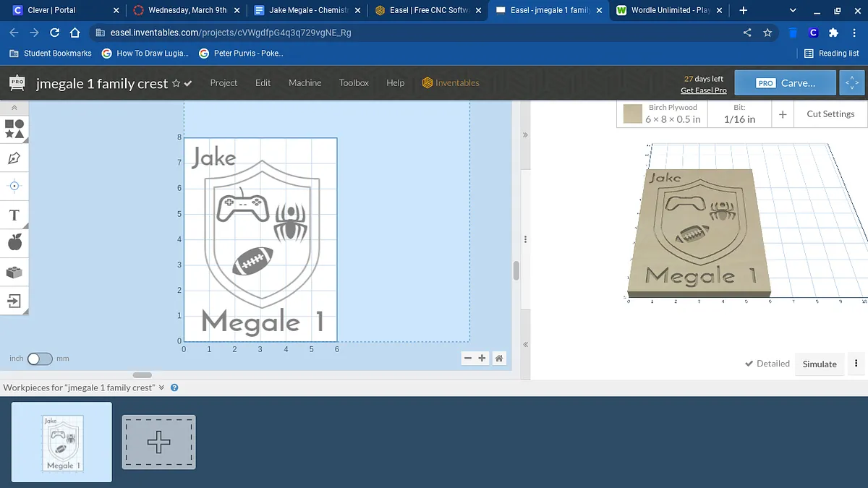
Task: Star the jmegale 1 family crest project
Action: tap(176, 84)
